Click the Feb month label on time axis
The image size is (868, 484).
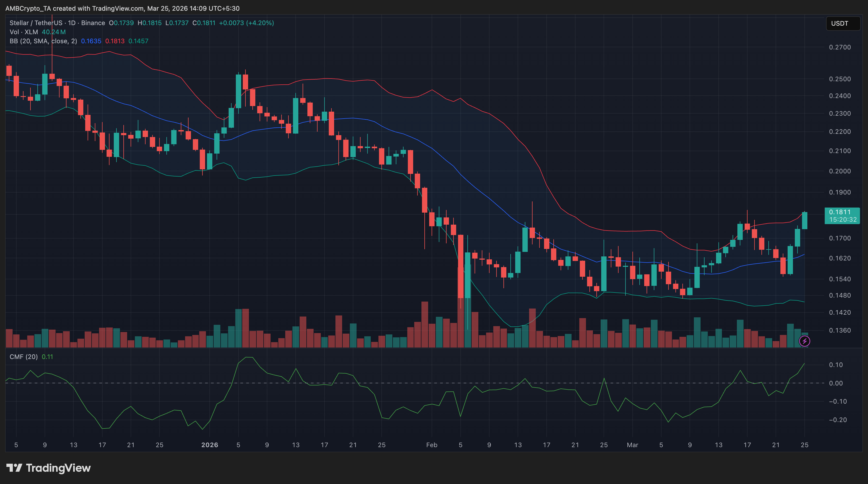pyautogui.click(x=432, y=445)
